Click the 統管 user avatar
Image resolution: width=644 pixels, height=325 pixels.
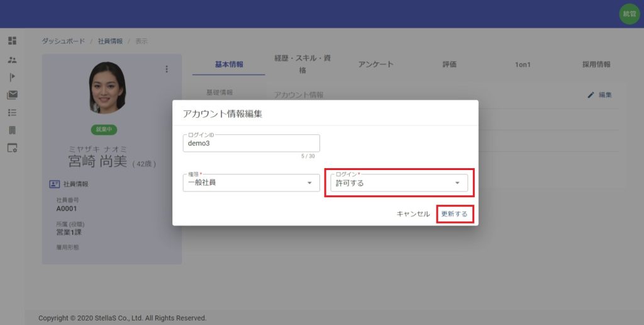(629, 14)
